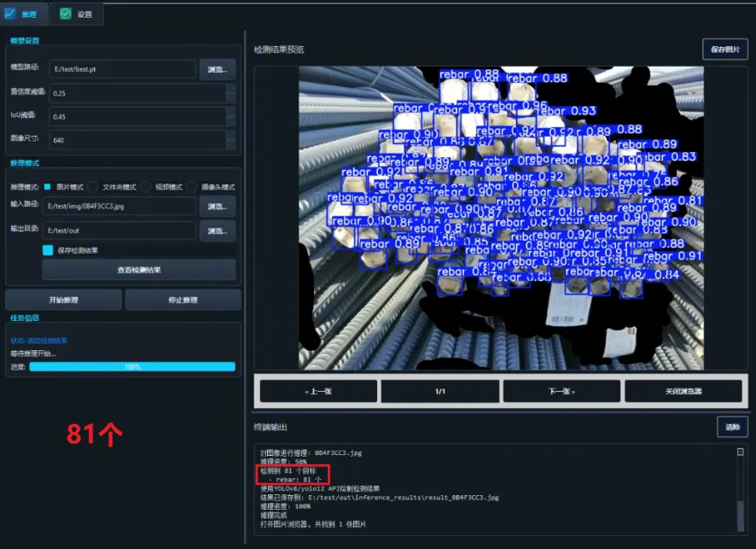756x549 pixels.
Task: Toggle the 保存检测结果 checkbox
Action: (x=47, y=252)
